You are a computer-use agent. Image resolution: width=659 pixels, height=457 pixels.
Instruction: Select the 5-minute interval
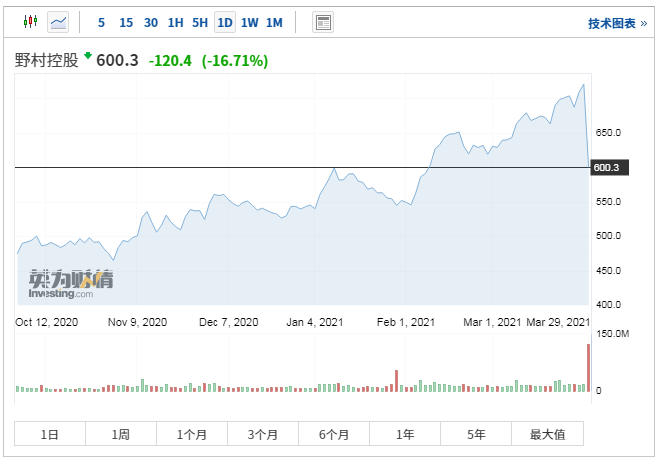[101, 22]
